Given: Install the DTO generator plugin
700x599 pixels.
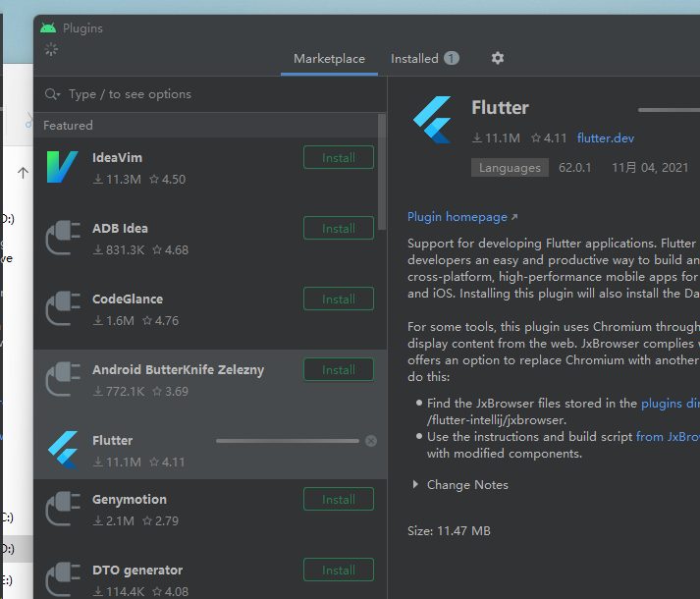Looking at the screenshot, I should pyautogui.click(x=339, y=570).
